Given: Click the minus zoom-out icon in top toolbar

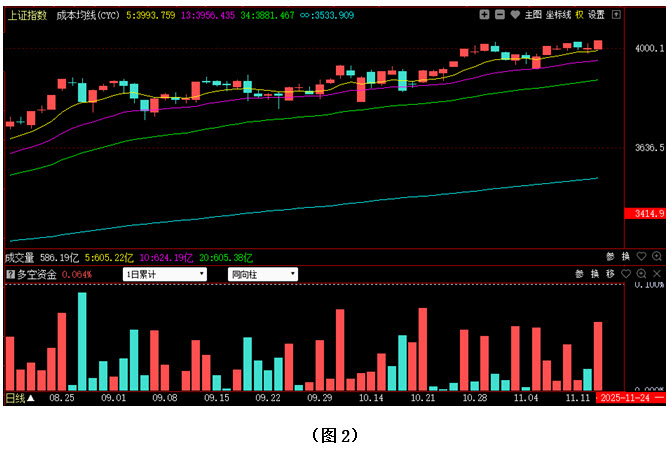Looking at the screenshot, I should click(499, 15).
